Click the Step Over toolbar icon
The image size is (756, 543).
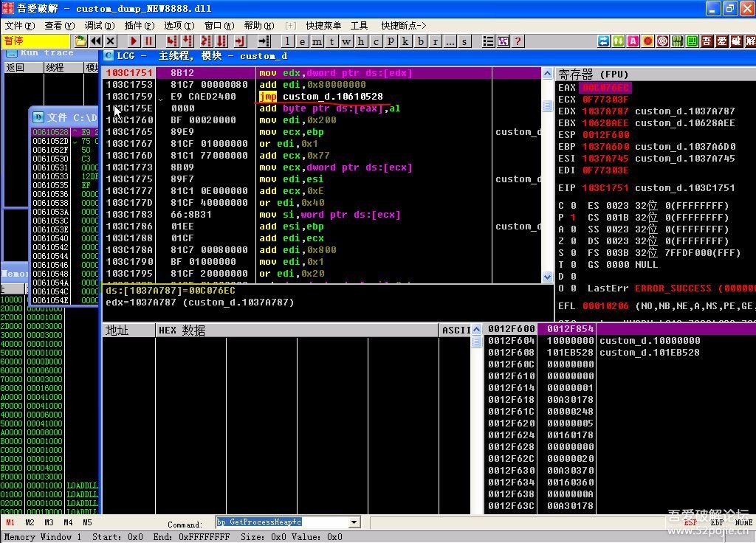tap(188, 41)
